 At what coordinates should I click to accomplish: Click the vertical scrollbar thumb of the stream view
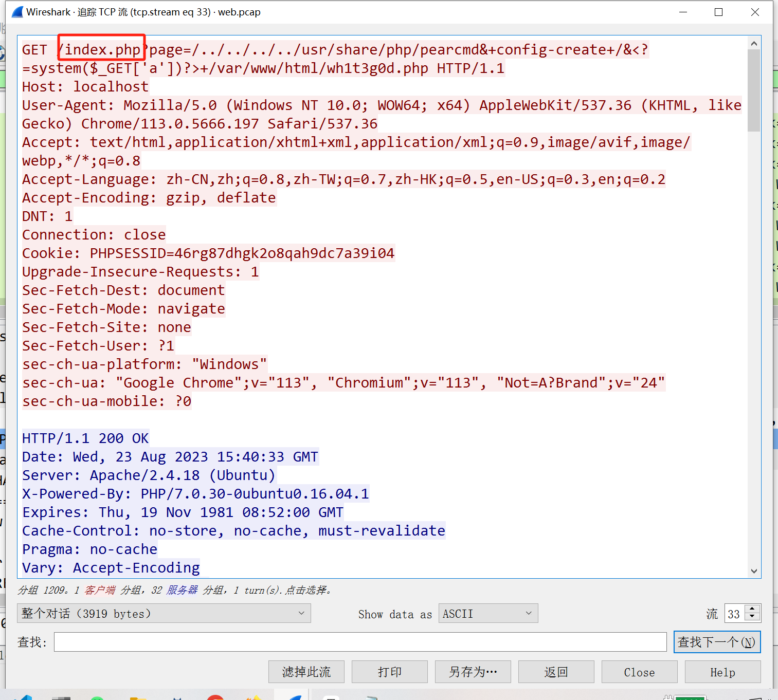(x=754, y=90)
